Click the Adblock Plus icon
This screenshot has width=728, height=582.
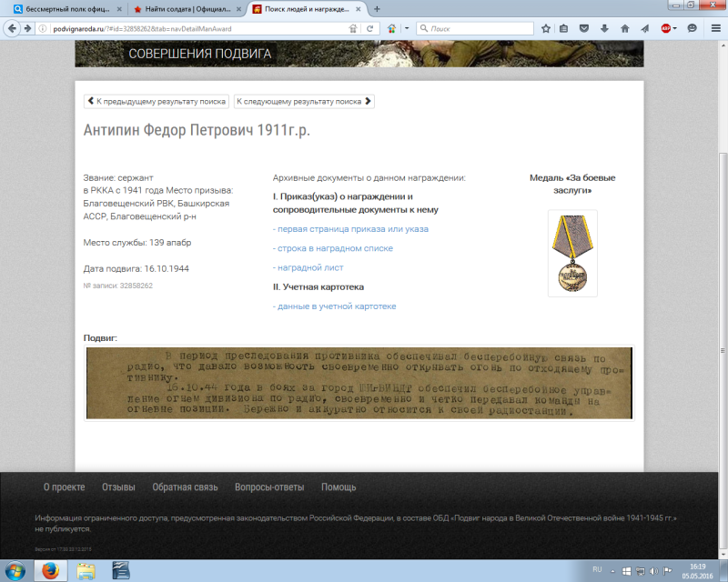click(x=666, y=28)
